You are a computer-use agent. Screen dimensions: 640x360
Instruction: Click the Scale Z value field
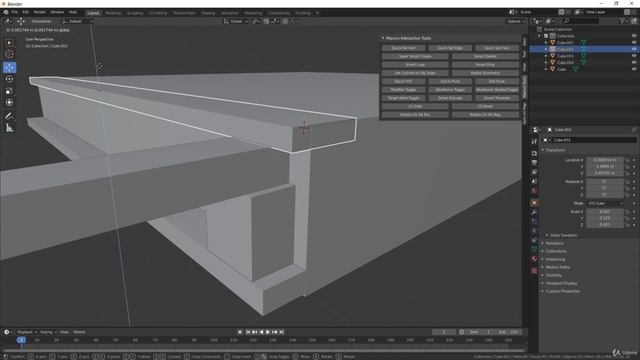605,224
